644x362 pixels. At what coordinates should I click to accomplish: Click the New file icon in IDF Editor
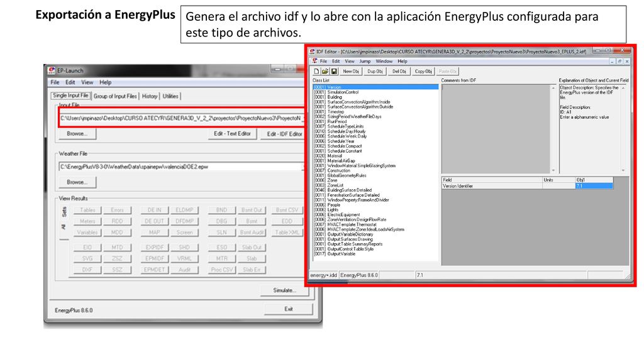(317, 72)
